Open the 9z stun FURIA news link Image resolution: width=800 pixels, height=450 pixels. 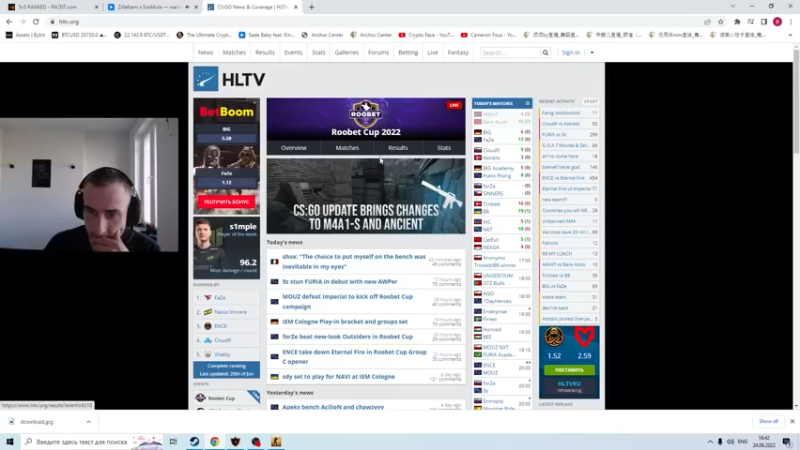[340, 282]
